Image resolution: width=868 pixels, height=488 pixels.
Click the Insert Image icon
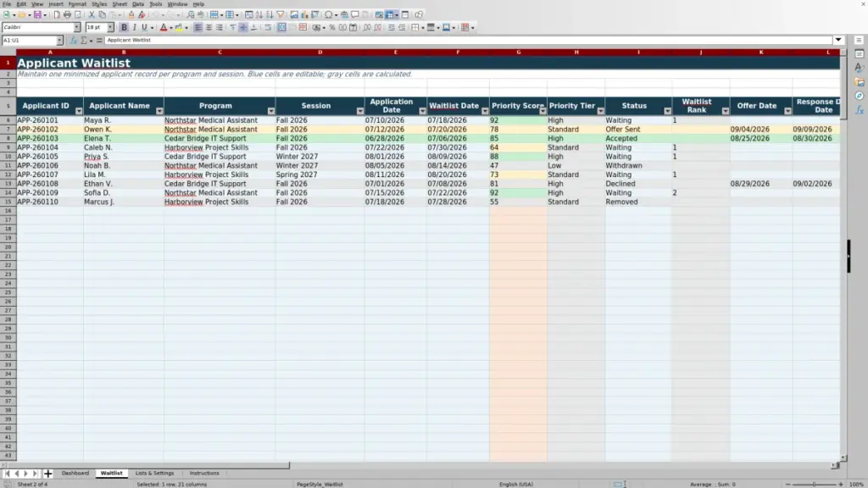[294, 15]
